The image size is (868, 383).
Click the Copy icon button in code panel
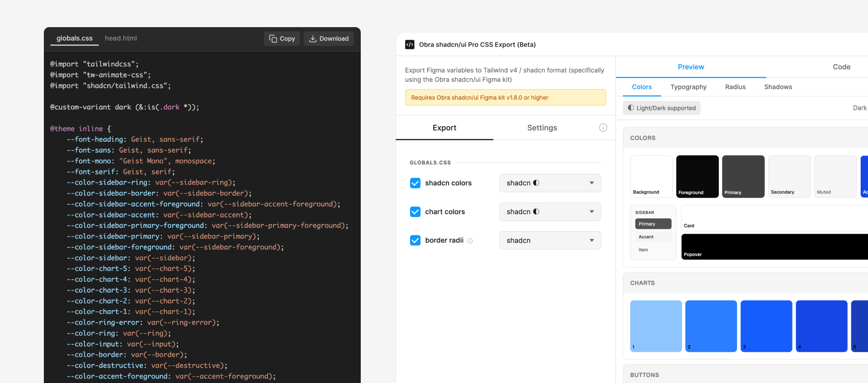click(x=282, y=38)
